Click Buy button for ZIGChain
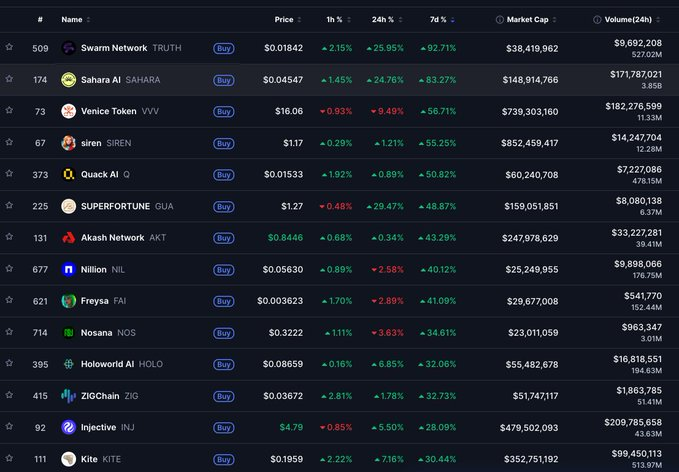 click(223, 396)
